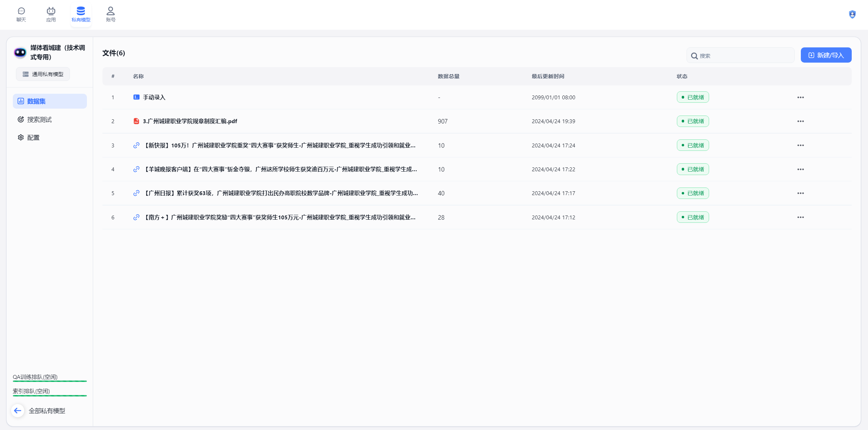Click the 通用私有模型 tag button
Image resolution: width=868 pixels, height=430 pixels.
pos(43,74)
